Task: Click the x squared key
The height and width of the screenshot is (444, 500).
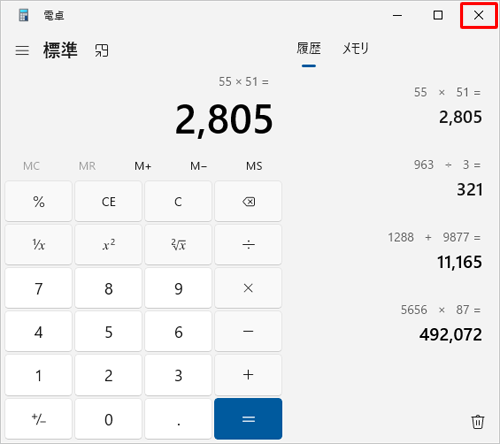Action: pos(109,245)
